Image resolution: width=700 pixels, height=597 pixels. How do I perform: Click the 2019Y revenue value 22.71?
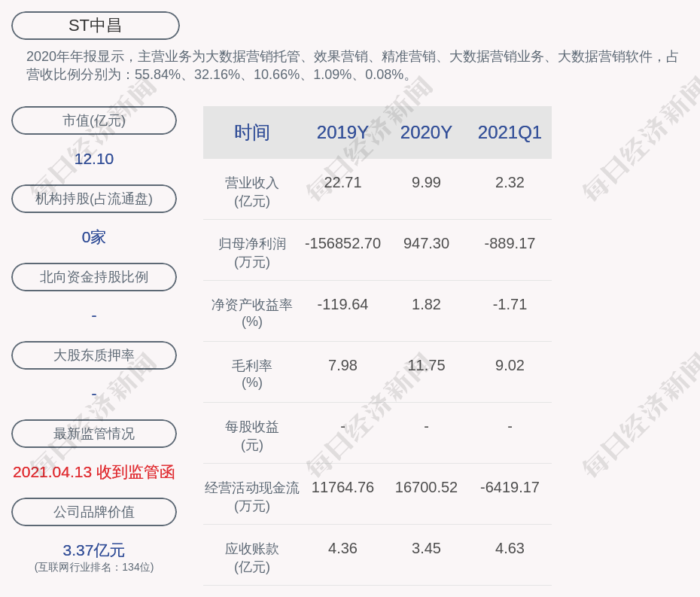343,183
